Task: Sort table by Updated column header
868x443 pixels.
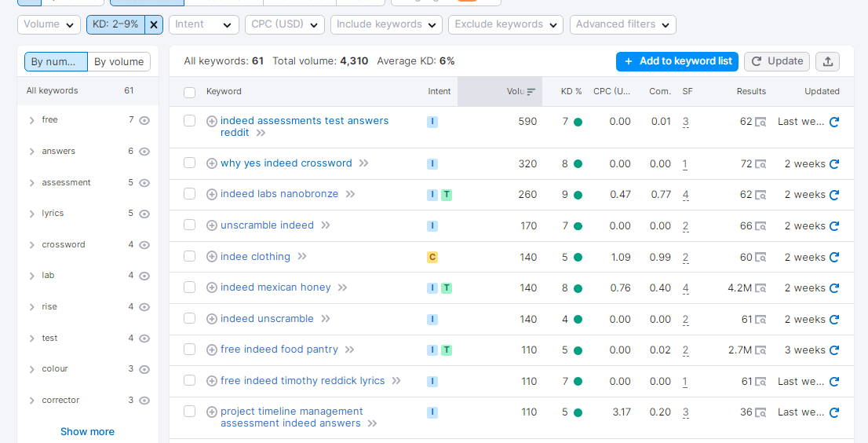Action: pyautogui.click(x=822, y=91)
